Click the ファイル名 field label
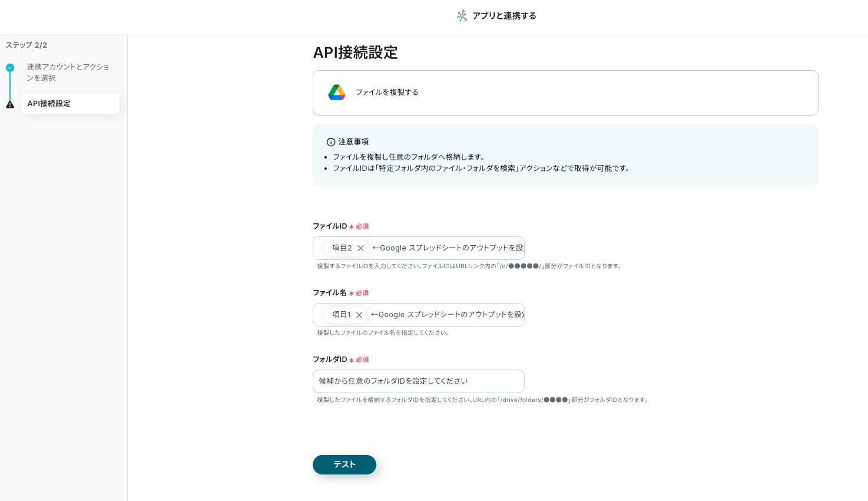This screenshot has height=501, width=868. [x=330, y=293]
